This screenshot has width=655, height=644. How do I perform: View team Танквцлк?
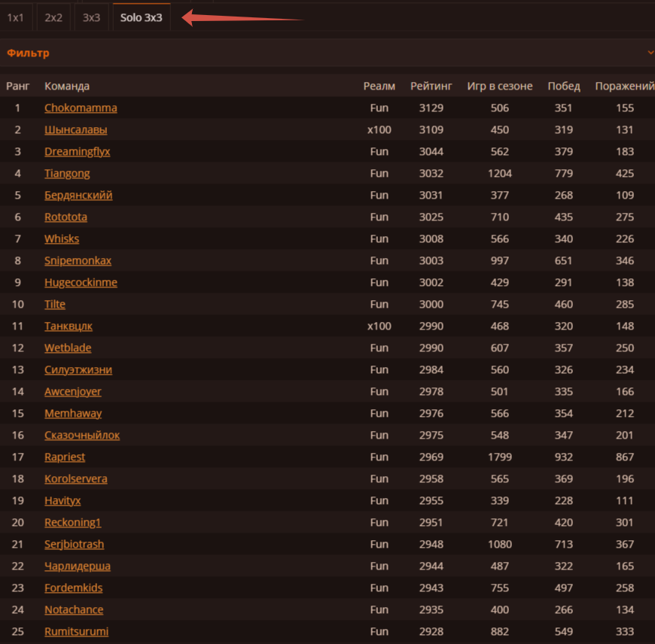pyautogui.click(x=69, y=326)
